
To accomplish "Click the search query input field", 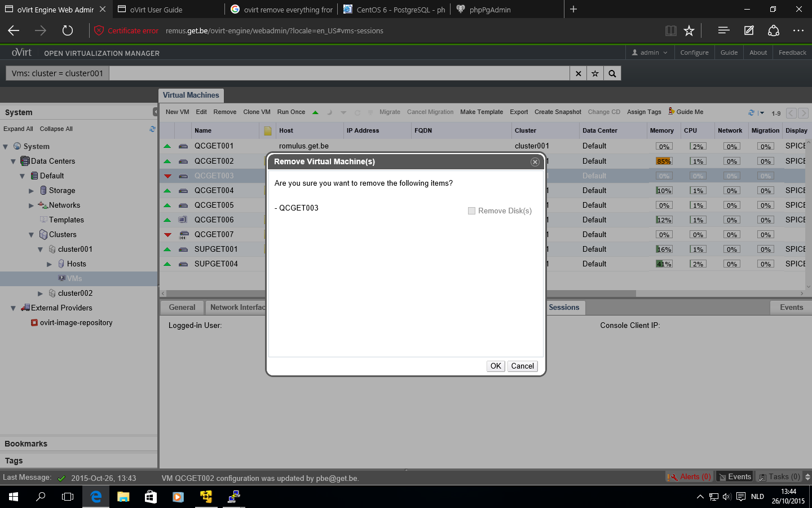I will pyautogui.click(x=338, y=73).
